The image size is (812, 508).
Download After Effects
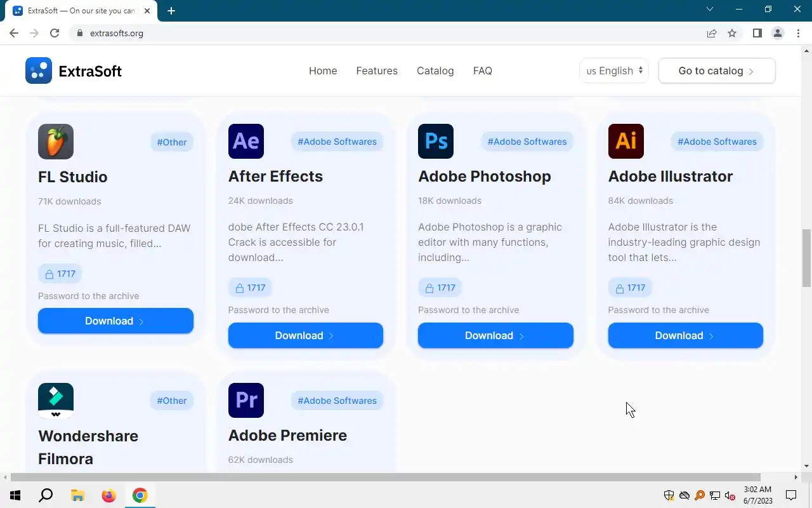pyautogui.click(x=306, y=335)
